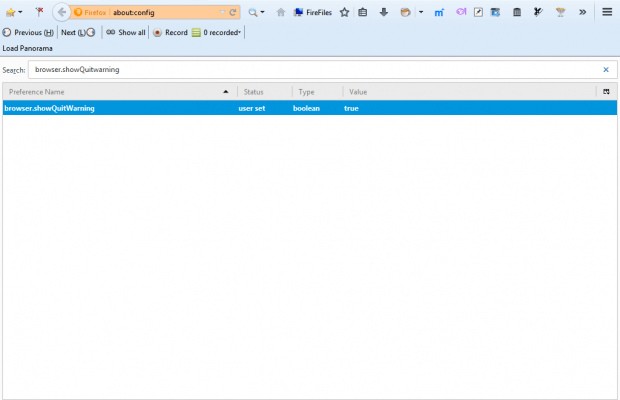Open the search engine dropdown arrow
620x400 pixels.
[x=263, y=13]
